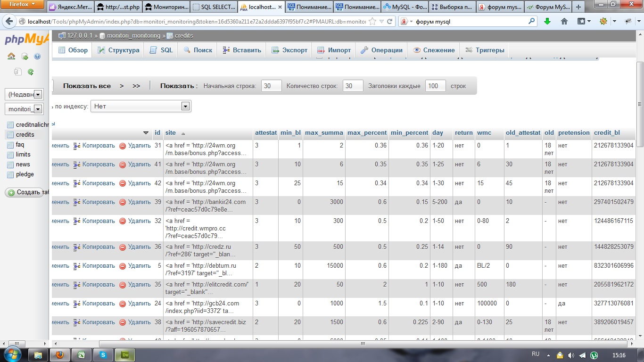Open the Экспорт tab
The image size is (644, 362).
tap(289, 50)
